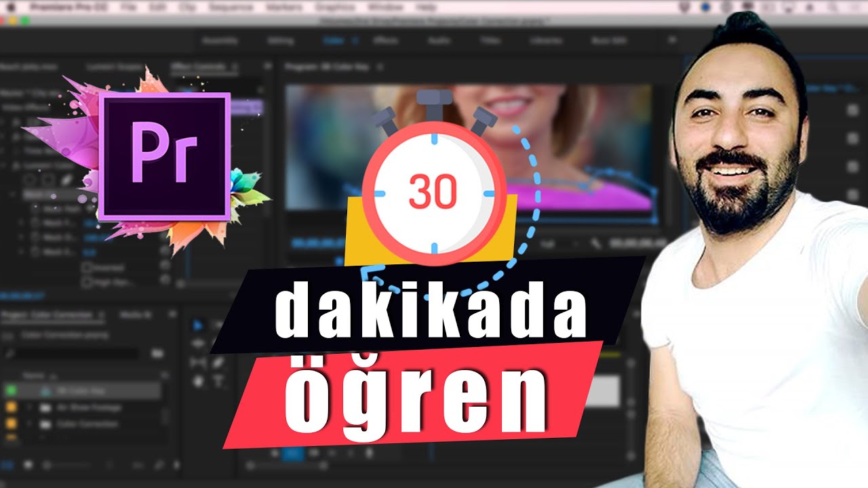Sort the project list by the Name column
868x488 pixels.
[x=34, y=375]
